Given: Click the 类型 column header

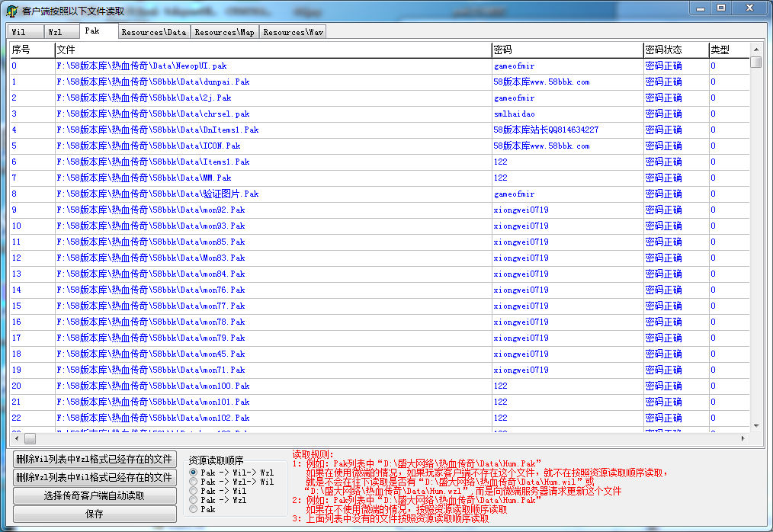Looking at the screenshot, I should tap(729, 50).
